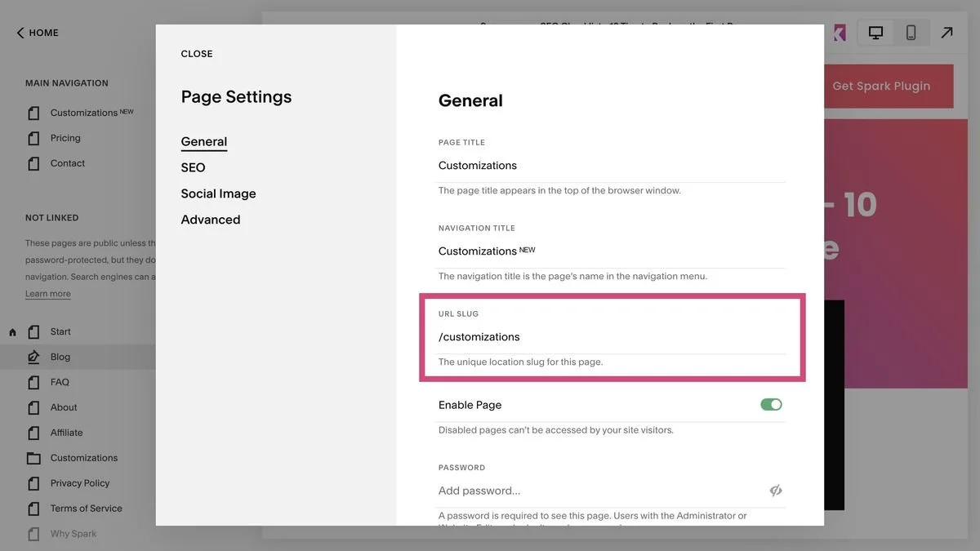This screenshot has height=551, width=980.
Task: Switch to desktop preview monitor icon
Action: [874, 31]
